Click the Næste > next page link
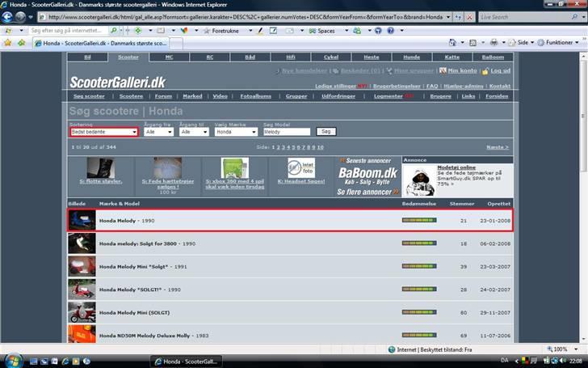This screenshot has height=368, width=588. 497,148
